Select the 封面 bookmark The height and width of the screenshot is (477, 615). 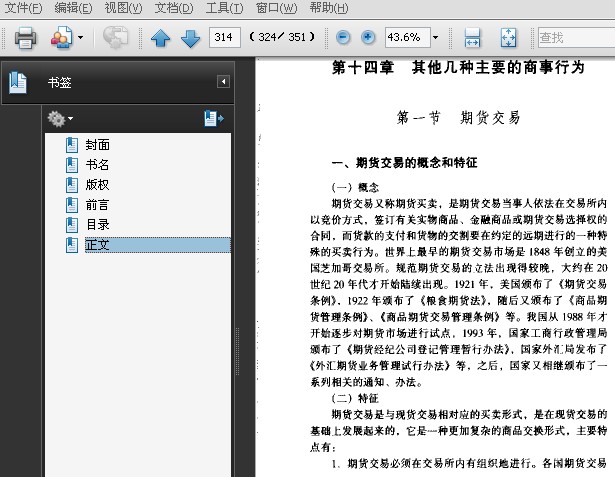pyautogui.click(x=98, y=145)
